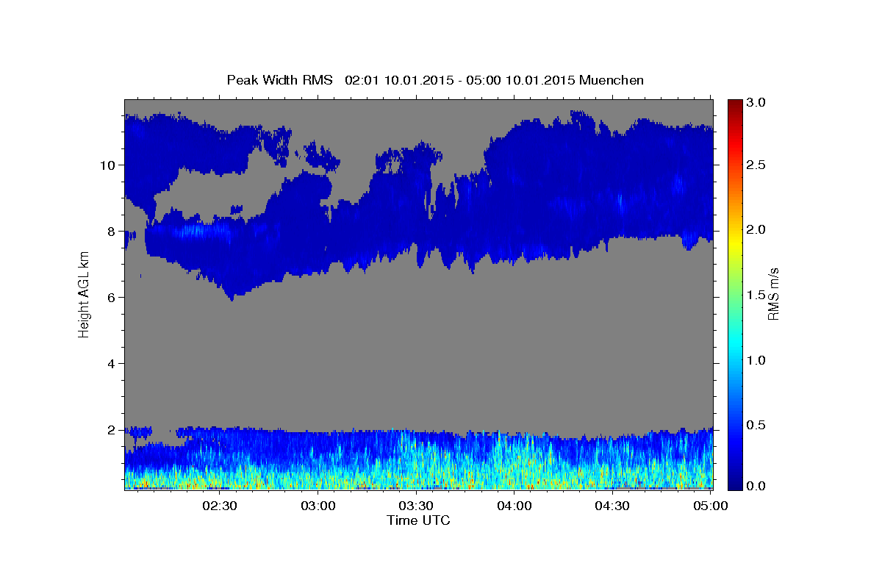The width and height of the screenshot is (882, 588).
Task: Click the 1.0 colorbar value
Action: (x=757, y=360)
